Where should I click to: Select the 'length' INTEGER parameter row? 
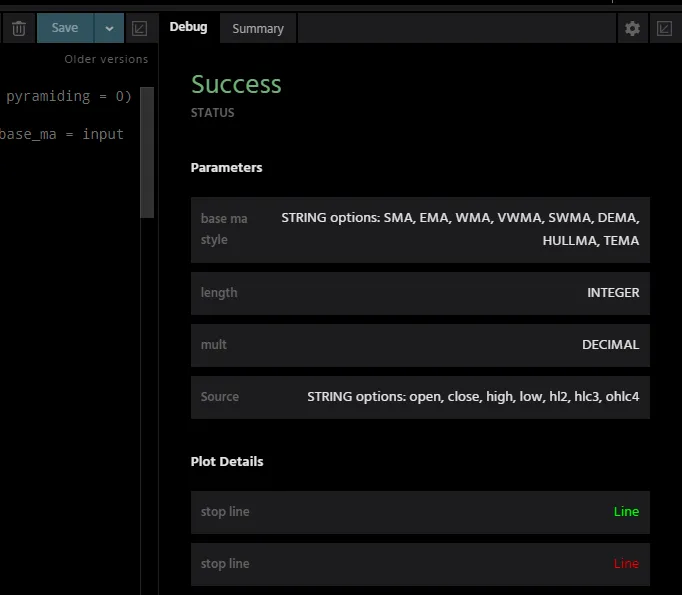pos(420,293)
